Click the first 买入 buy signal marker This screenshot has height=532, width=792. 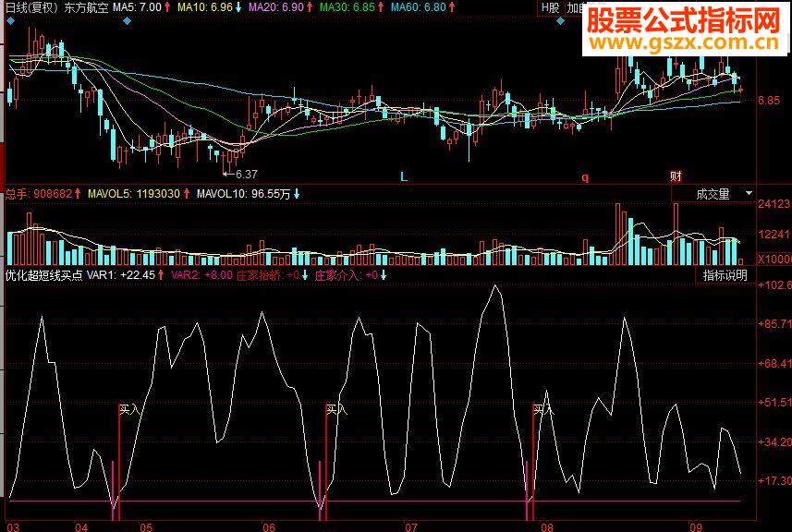coord(129,410)
